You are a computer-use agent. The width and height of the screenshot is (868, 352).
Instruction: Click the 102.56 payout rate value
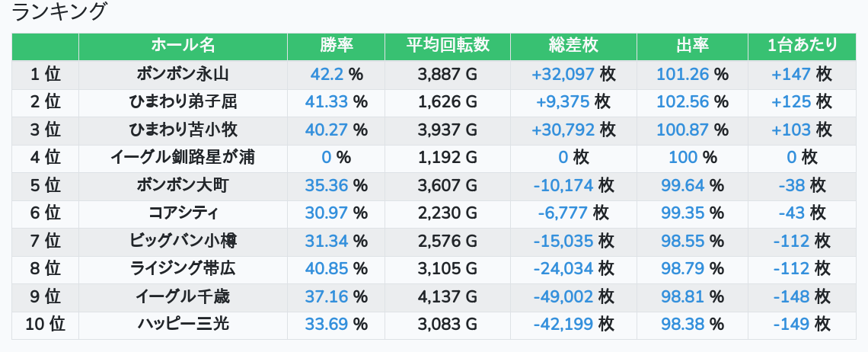pos(682,102)
